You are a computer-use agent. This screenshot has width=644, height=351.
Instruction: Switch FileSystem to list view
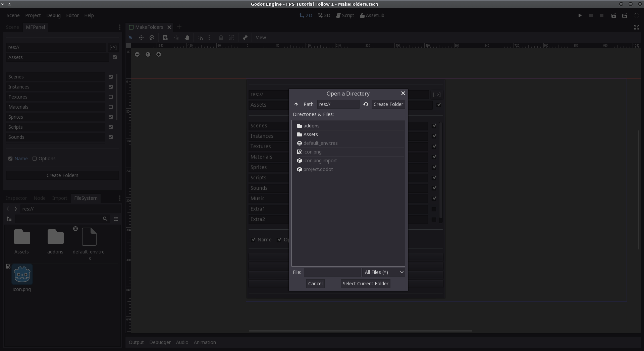point(116,219)
